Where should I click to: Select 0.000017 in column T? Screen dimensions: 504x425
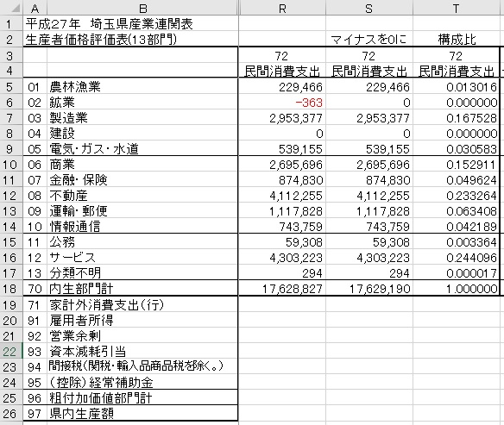click(457, 273)
